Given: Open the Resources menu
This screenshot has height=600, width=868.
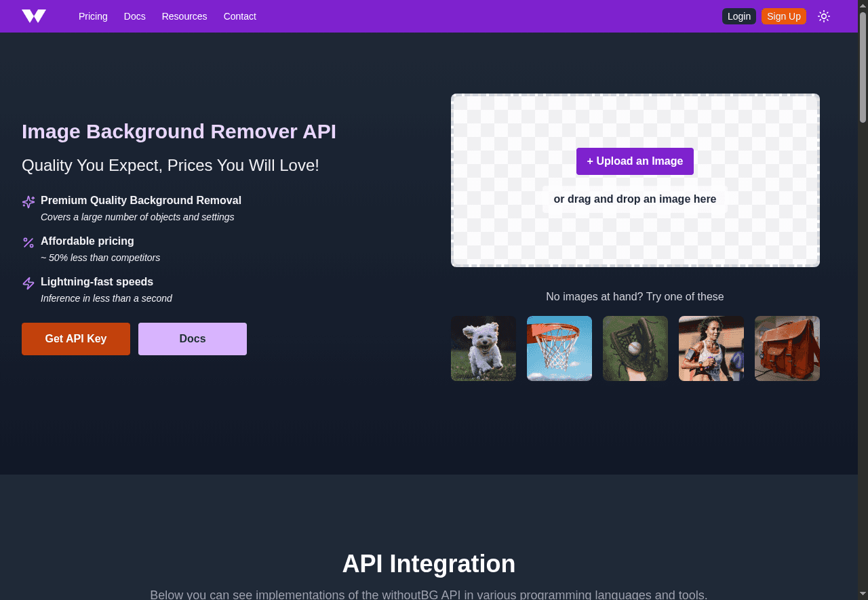Looking at the screenshot, I should pos(184,16).
